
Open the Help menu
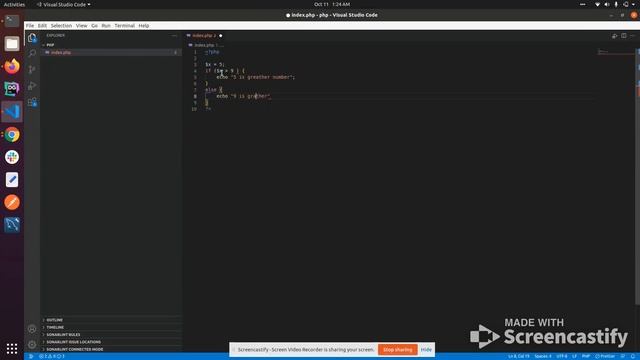144,25
